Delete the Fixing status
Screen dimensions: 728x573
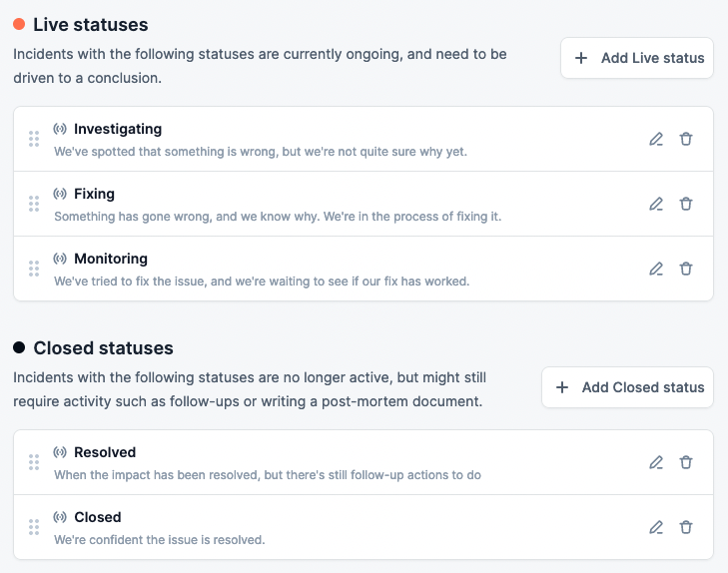[686, 204]
